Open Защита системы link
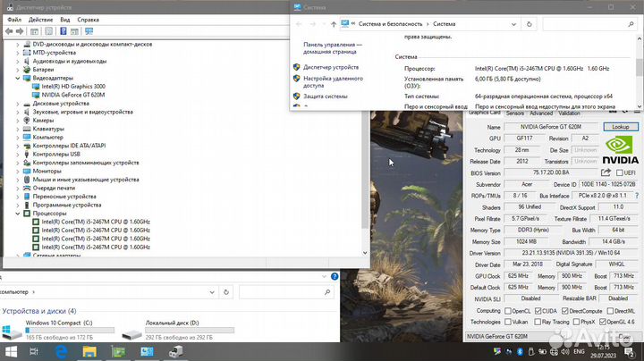 pos(326,97)
